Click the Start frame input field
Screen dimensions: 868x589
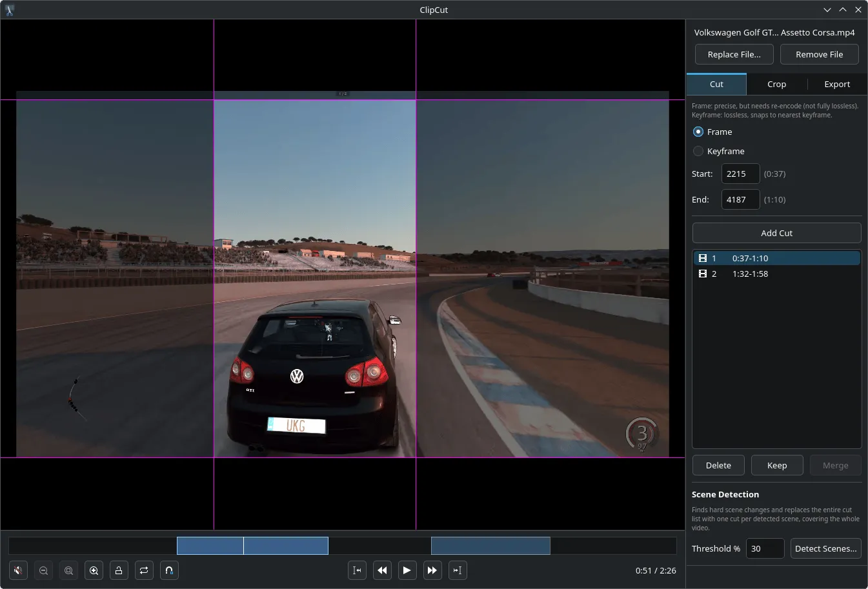[x=740, y=174]
